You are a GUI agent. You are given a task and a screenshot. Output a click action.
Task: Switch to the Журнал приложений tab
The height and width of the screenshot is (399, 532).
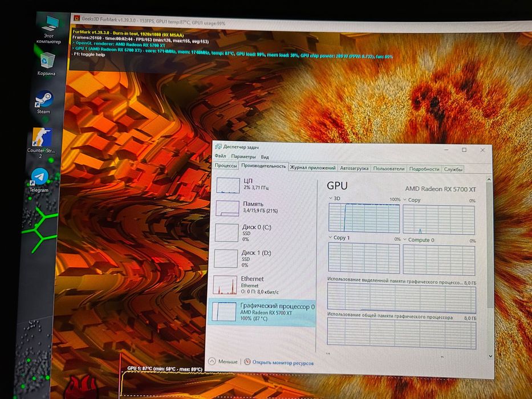[x=312, y=168]
